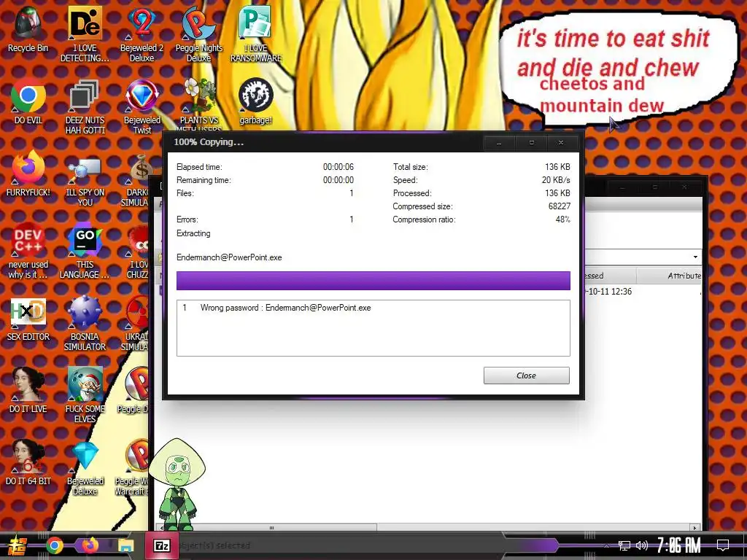Open the Recycle Bin desktop icon
This screenshot has height=560, width=747.
[28, 29]
